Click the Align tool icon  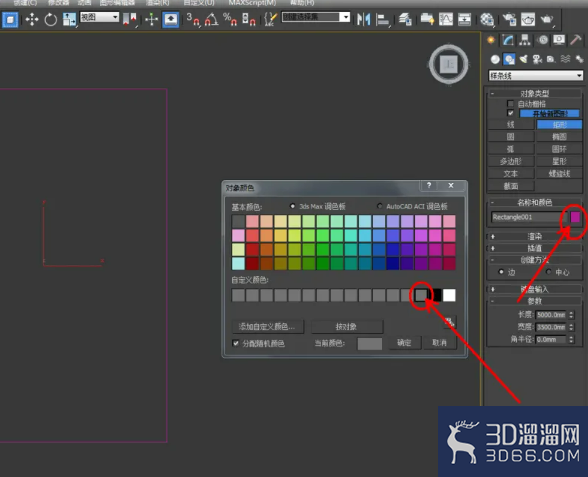click(382, 19)
